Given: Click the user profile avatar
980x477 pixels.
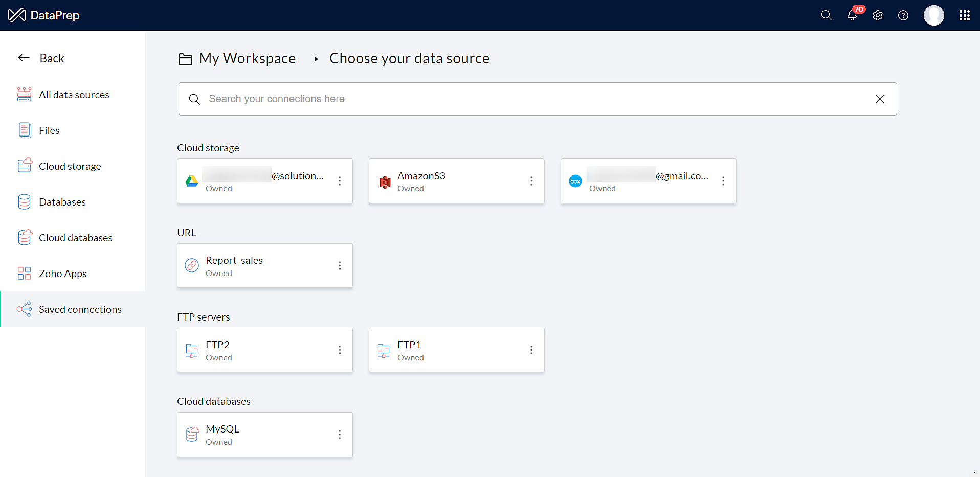Looking at the screenshot, I should [x=933, y=16].
